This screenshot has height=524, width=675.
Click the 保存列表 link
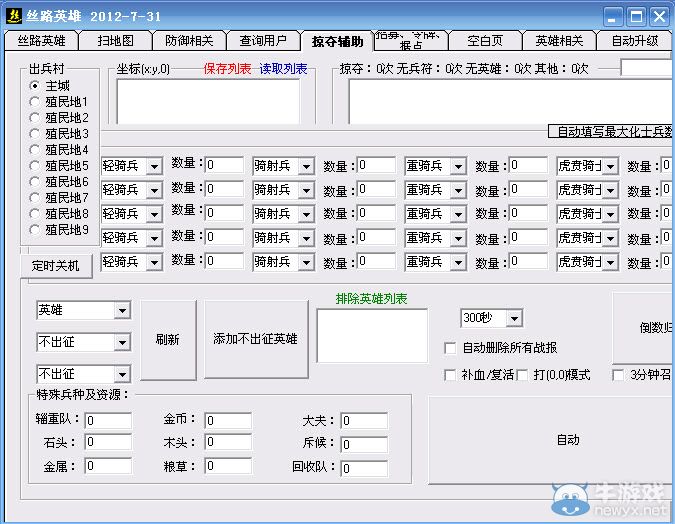[x=227, y=68]
